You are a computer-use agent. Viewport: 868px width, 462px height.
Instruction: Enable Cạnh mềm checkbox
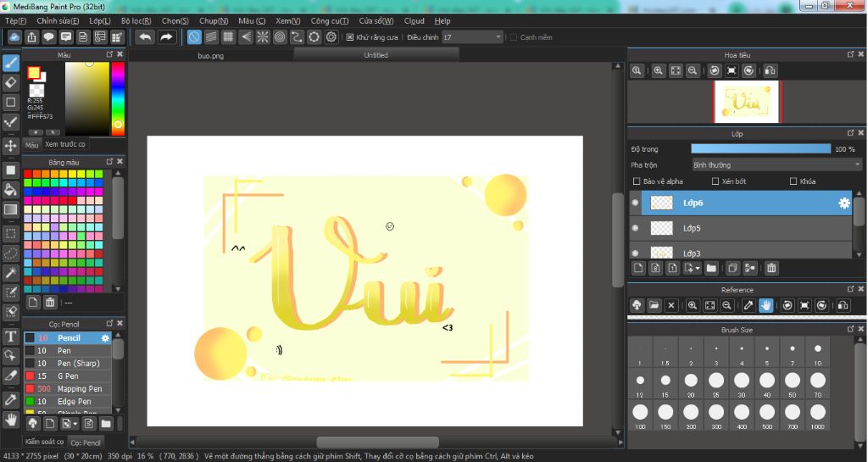pyautogui.click(x=513, y=37)
